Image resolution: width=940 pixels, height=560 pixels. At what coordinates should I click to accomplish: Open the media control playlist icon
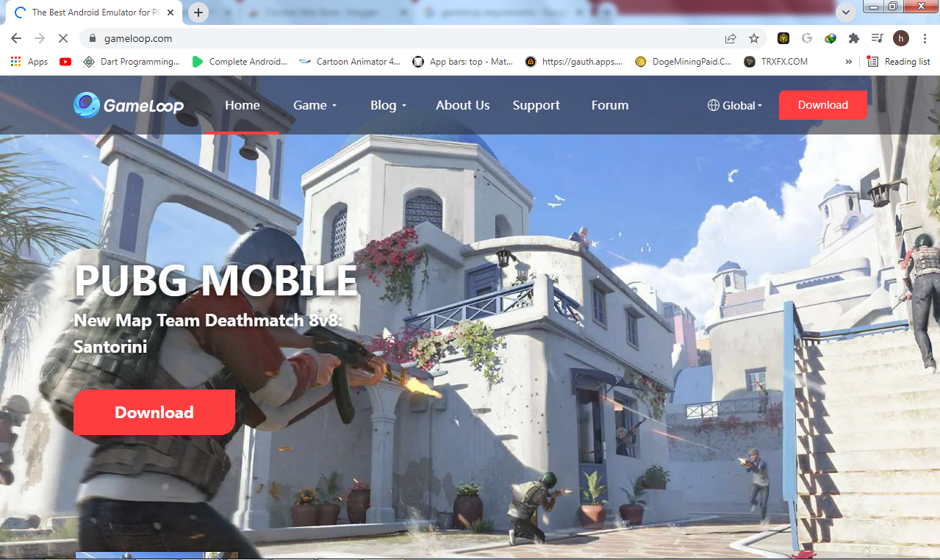click(x=877, y=38)
